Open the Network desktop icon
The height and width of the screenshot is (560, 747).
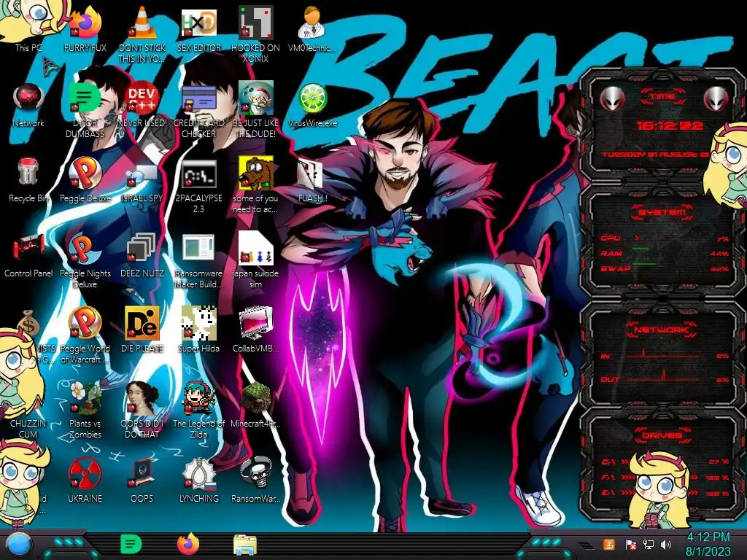(x=28, y=98)
